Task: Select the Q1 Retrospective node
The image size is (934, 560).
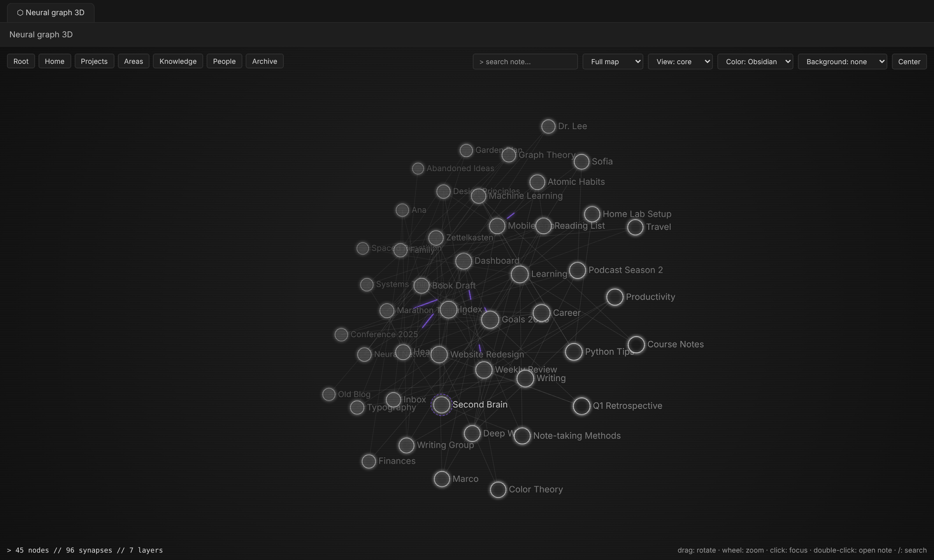Action: [581, 406]
